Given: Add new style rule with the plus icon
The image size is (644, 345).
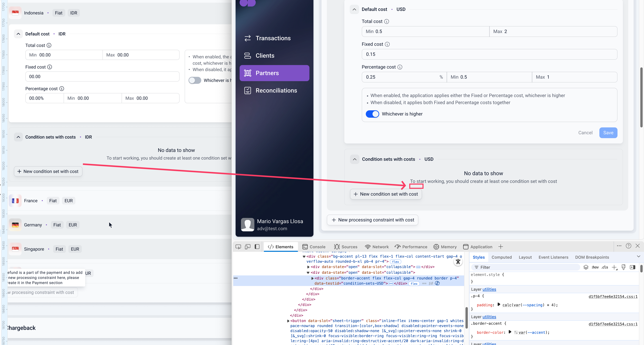Looking at the screenshot, I should pos(614,267).
